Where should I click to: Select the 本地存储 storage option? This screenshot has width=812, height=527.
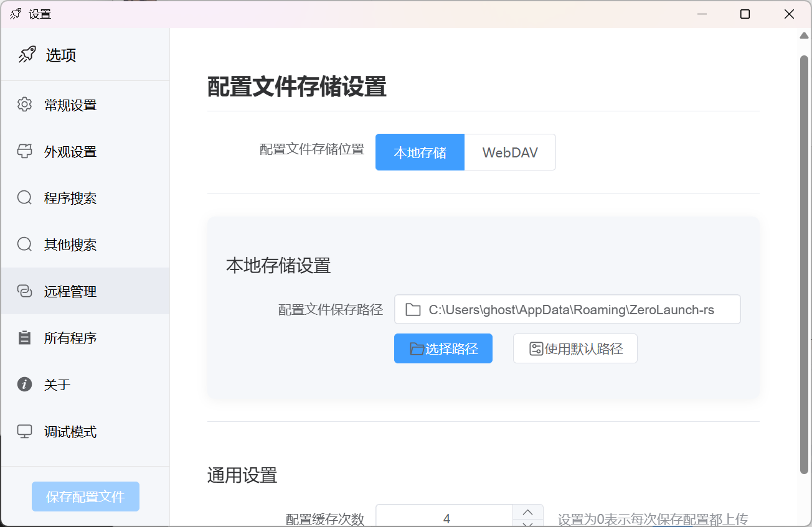420,152
